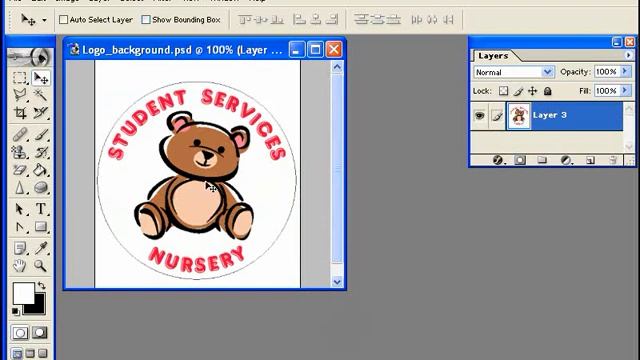
Task: Select the Paint Bucket tool
Action: click(40, 170)
